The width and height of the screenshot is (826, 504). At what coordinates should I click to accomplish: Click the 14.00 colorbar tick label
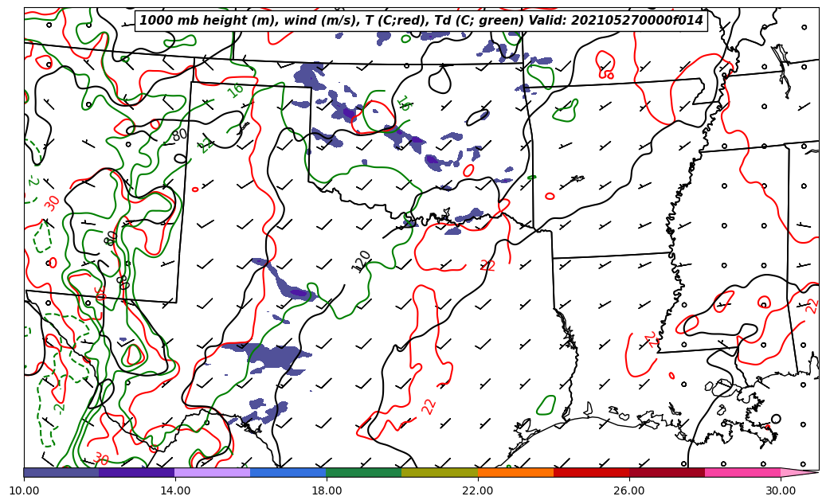pos(175,490)
